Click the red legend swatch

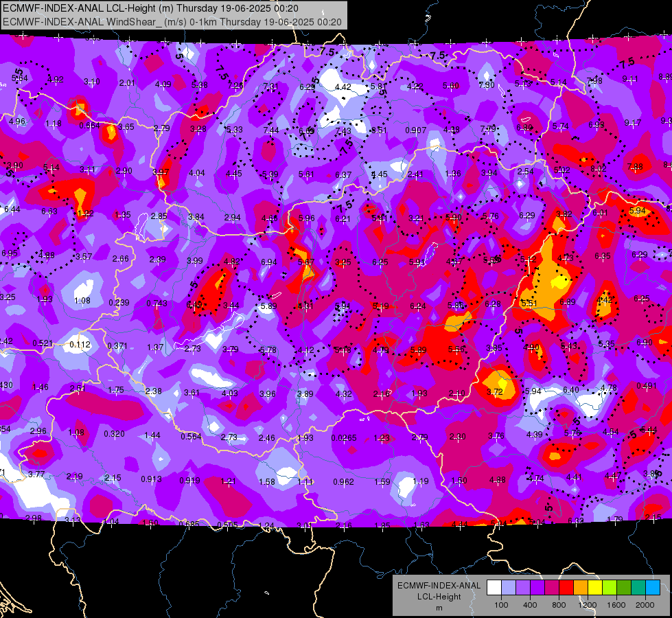point(566,588)
